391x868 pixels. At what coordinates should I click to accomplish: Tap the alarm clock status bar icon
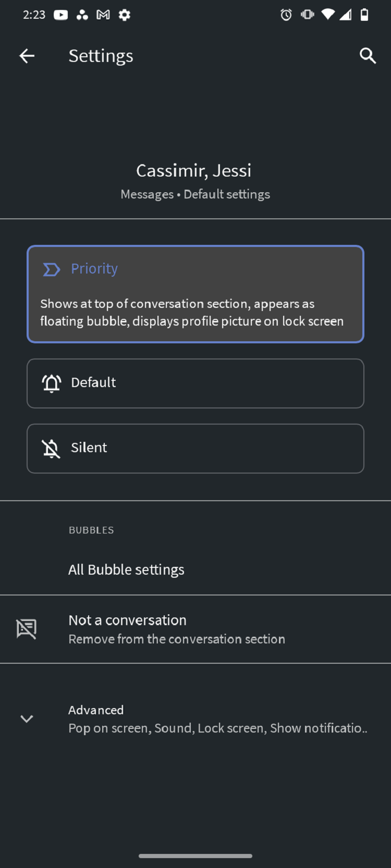286,15
